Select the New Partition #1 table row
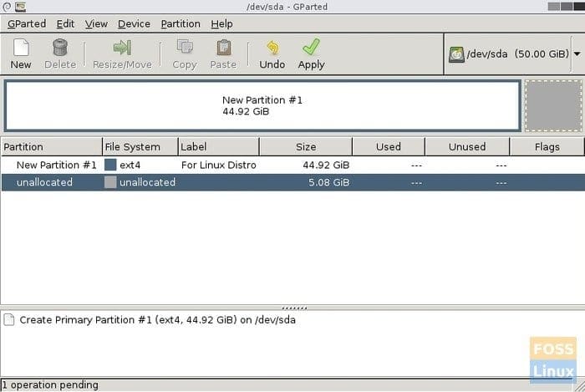Viewport: 585px width, 392px height. tap(292, 165)
